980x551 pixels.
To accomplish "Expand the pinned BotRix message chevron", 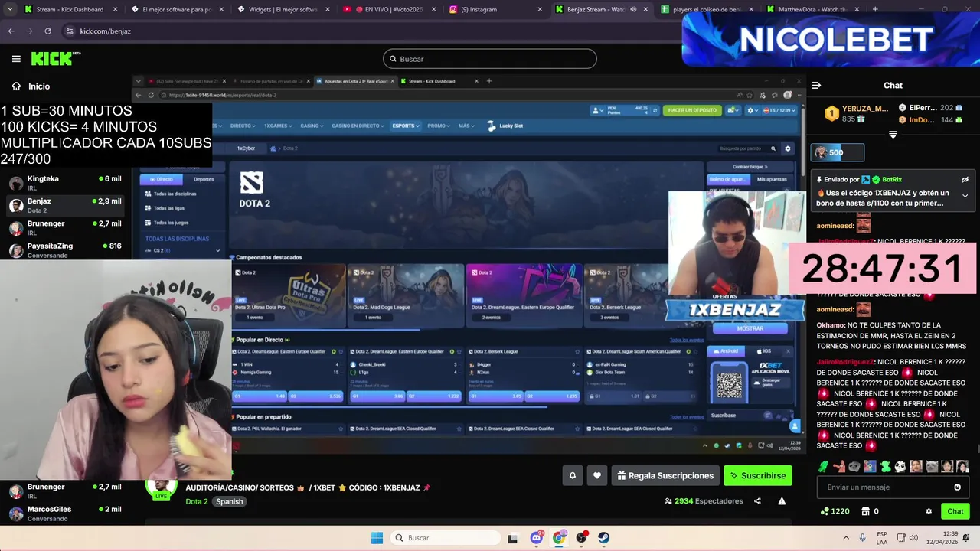I will pyautogui.click(x=965, y=196).
